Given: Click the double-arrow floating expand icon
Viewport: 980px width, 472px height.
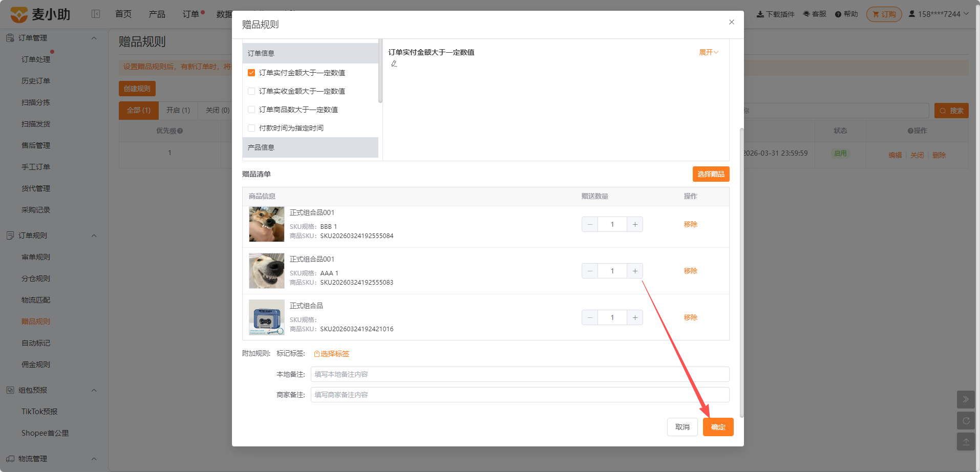Looking at the screenshot, I should [x=966, y=399].
